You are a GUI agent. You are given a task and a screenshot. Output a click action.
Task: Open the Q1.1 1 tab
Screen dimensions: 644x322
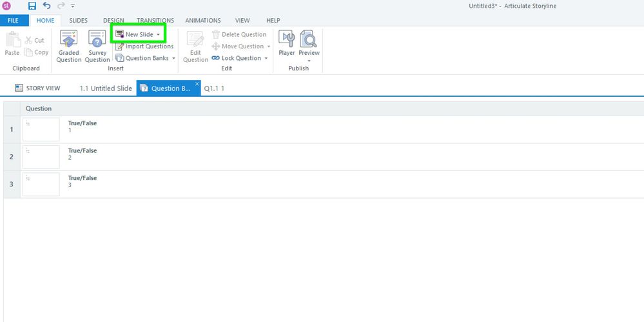tap(214, 88)
